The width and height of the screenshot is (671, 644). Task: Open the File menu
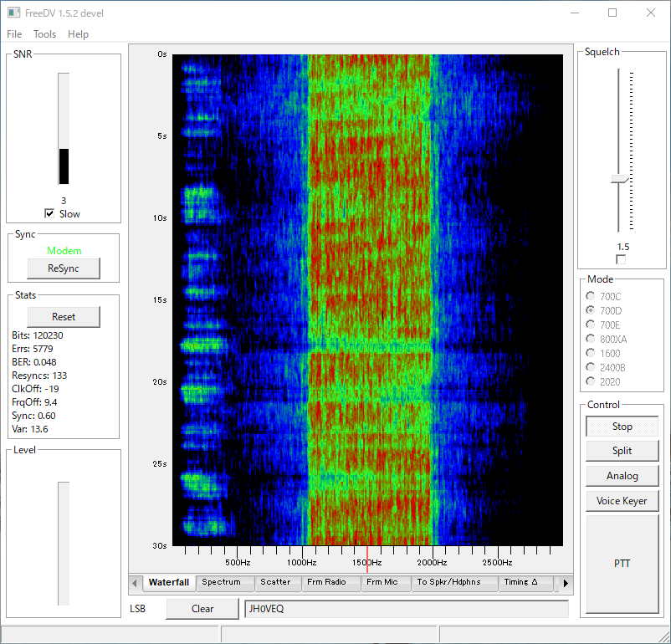14,34
